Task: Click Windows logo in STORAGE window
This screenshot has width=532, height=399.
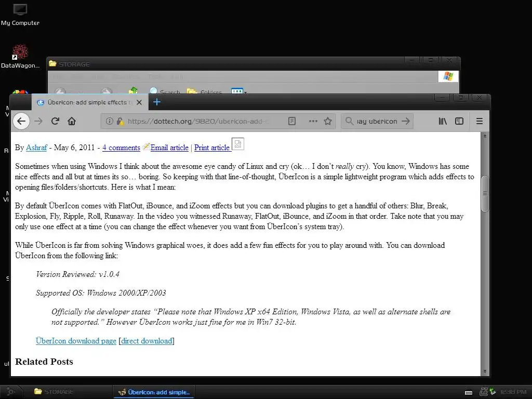Action: (448, 76)
